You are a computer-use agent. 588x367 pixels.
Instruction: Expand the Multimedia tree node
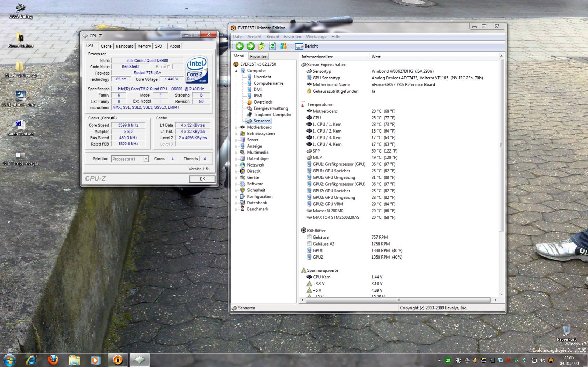click(x=236, y=153)
